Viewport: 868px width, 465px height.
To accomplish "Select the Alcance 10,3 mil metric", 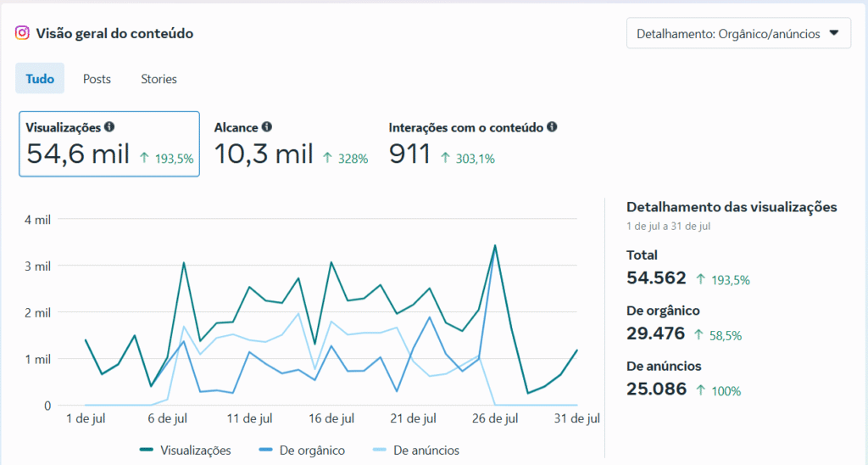I will [292, 144].
